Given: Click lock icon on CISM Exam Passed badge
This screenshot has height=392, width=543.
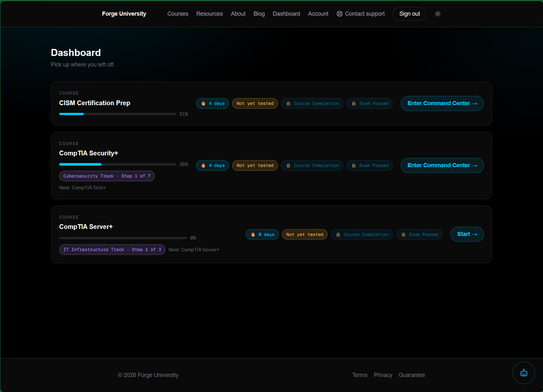Looking at the screenshot, I should coord(354,103).
